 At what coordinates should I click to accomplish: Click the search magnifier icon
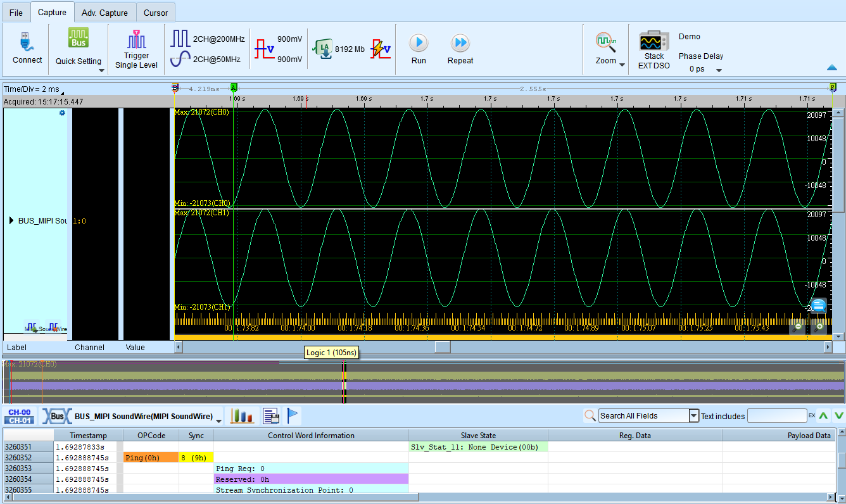pos(590,416)
